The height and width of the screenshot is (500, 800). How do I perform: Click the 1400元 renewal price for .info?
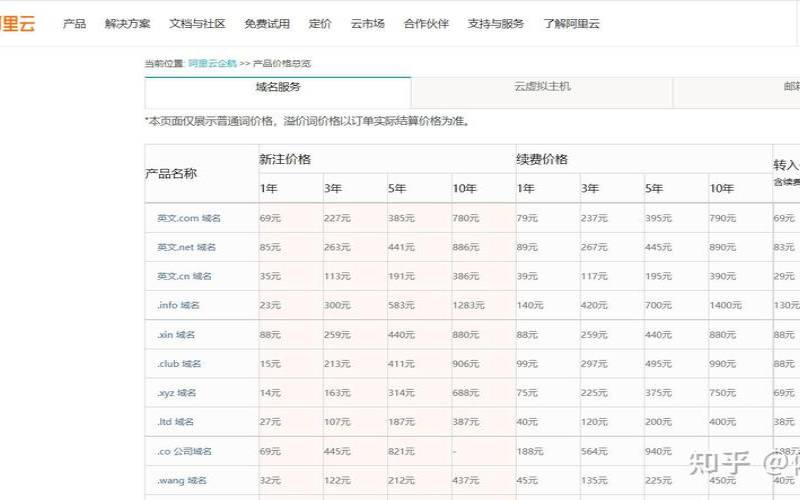coord(725,305)
